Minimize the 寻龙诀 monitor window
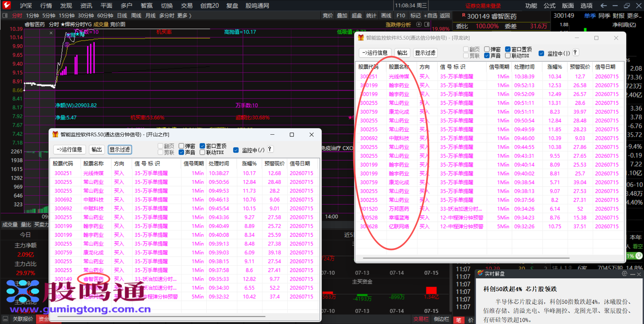Image resolution: width=644 pixels, height=324 pixels. pos(577,38)
